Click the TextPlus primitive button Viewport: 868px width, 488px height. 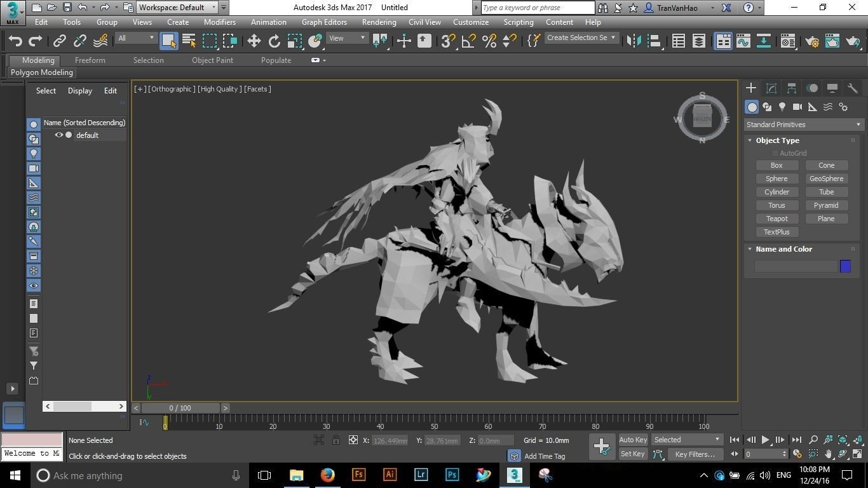[776, 232]
